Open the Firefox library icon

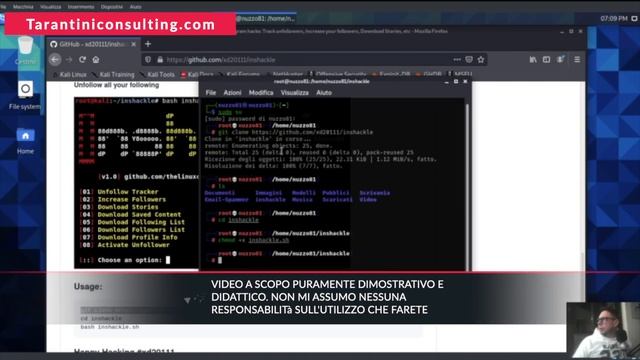coord(533,60)
